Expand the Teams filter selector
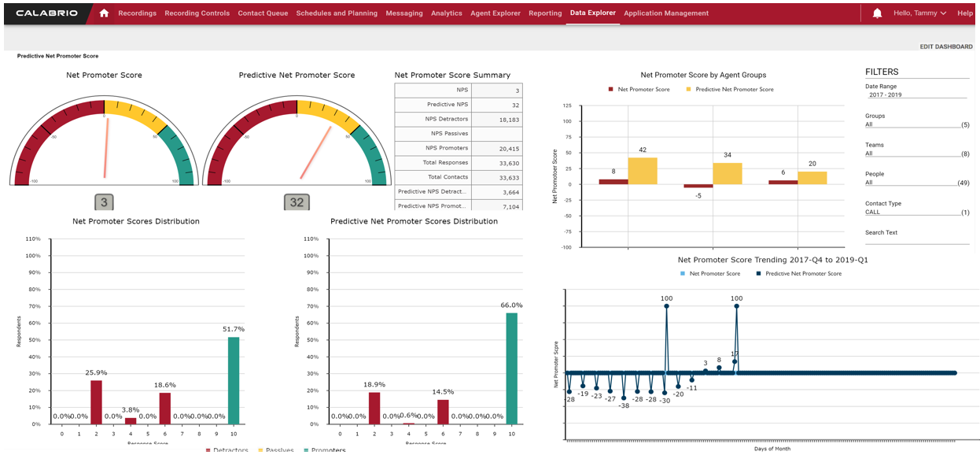Screen dimensions: 980x455 point(916,154)
